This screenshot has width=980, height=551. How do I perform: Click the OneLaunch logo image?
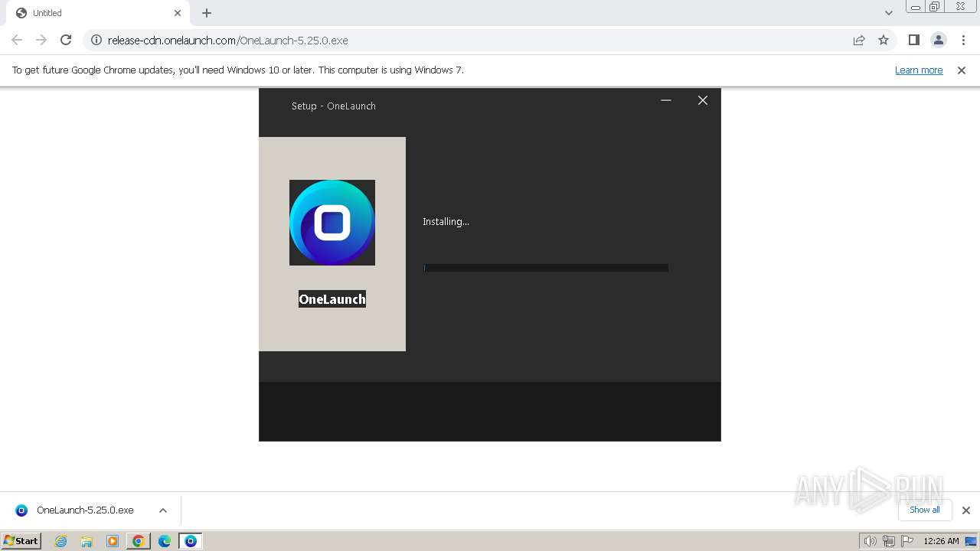pyautogui.click(x=332, y=223)
